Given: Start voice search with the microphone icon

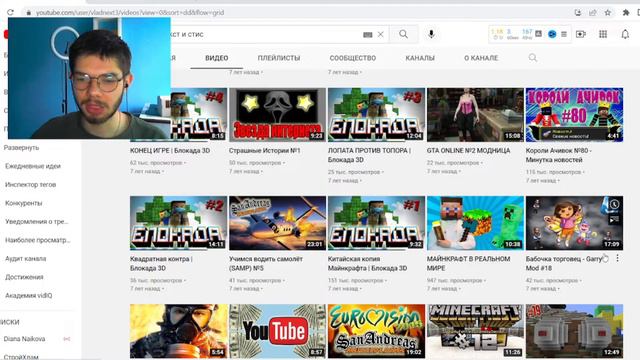Looking at the screenshot, I should pyautogui.click(x=431, y=34).
